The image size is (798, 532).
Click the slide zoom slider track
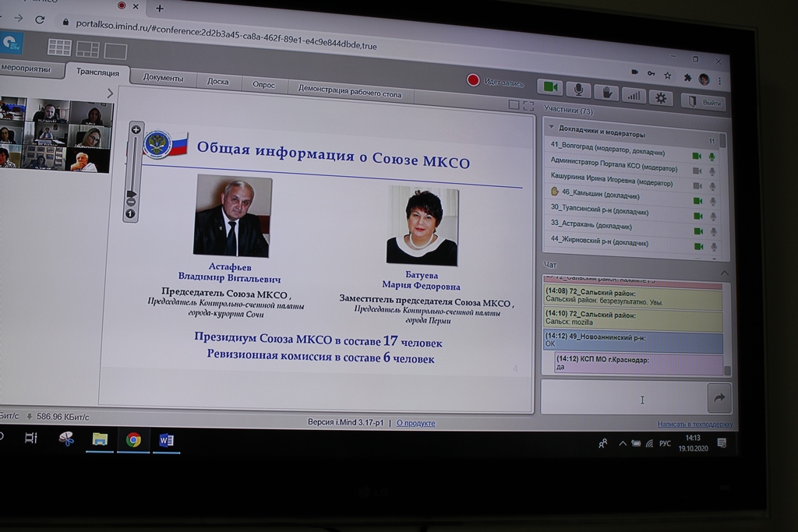coord(133,164)
